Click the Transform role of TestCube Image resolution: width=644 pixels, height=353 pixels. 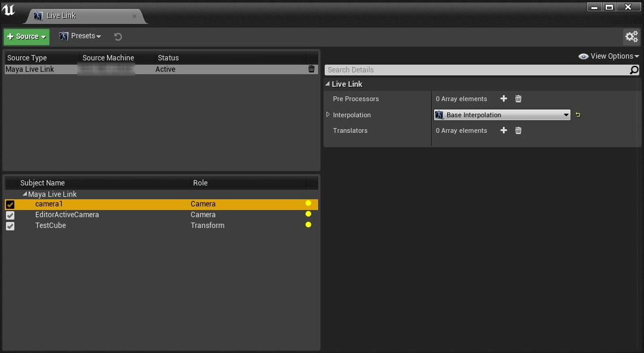(207, 225)
